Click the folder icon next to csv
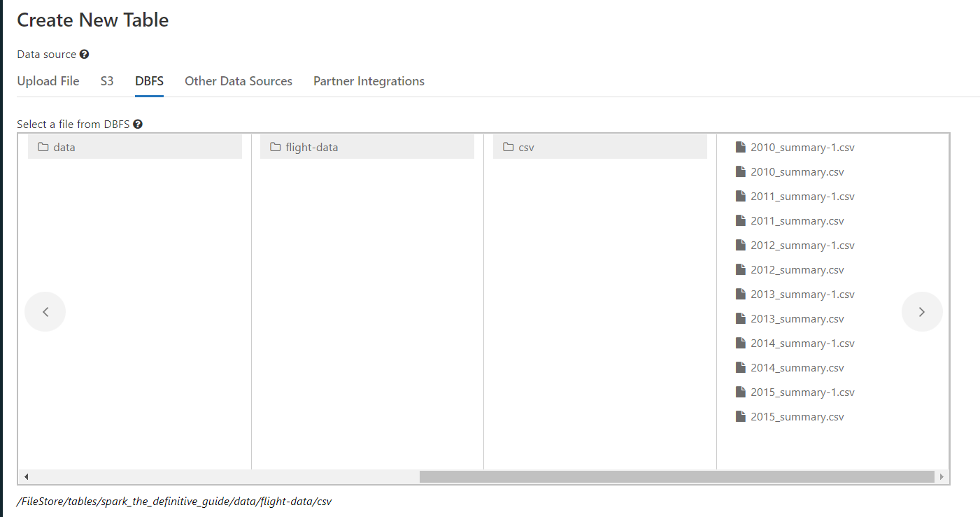980x517 pixels. (509, 147)
